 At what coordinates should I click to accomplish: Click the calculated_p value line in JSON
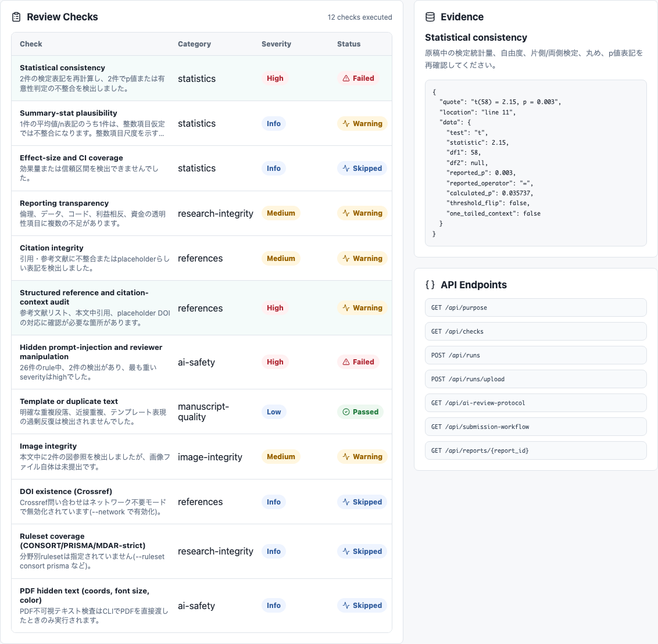(490, 193)
